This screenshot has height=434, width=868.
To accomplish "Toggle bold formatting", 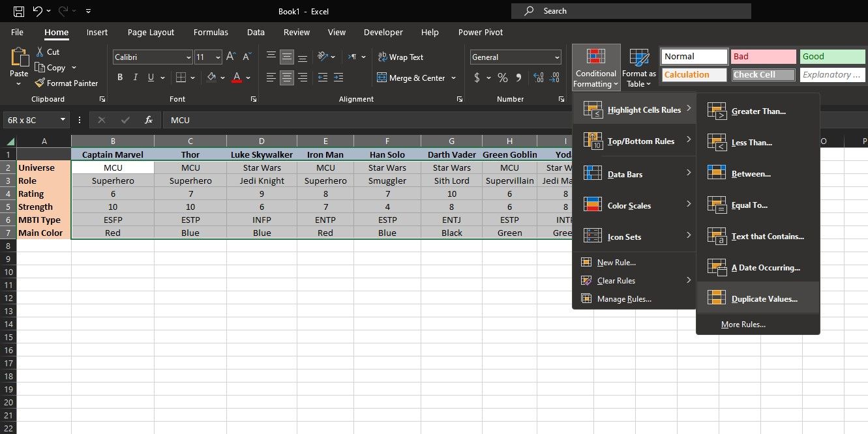I will 119,77.
